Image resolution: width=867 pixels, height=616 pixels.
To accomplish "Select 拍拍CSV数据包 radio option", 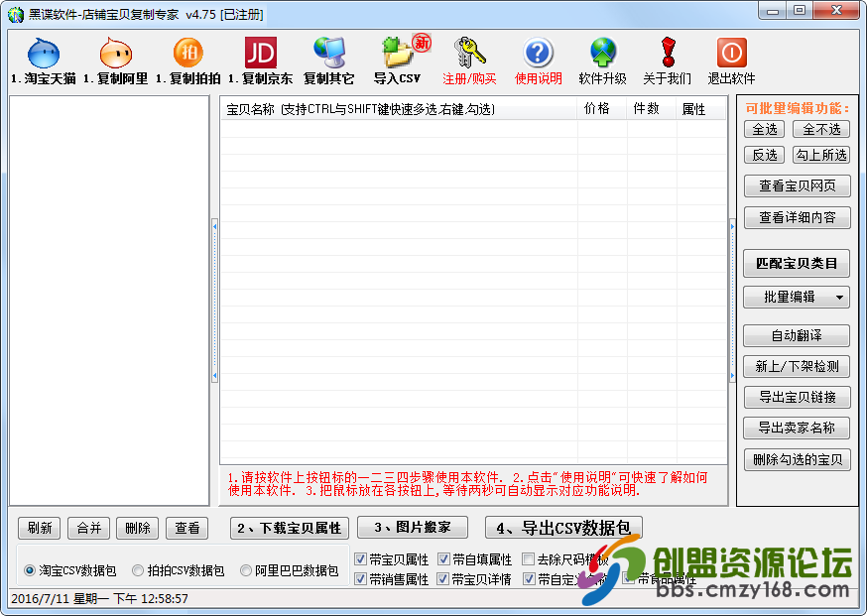I will (138, 570).
